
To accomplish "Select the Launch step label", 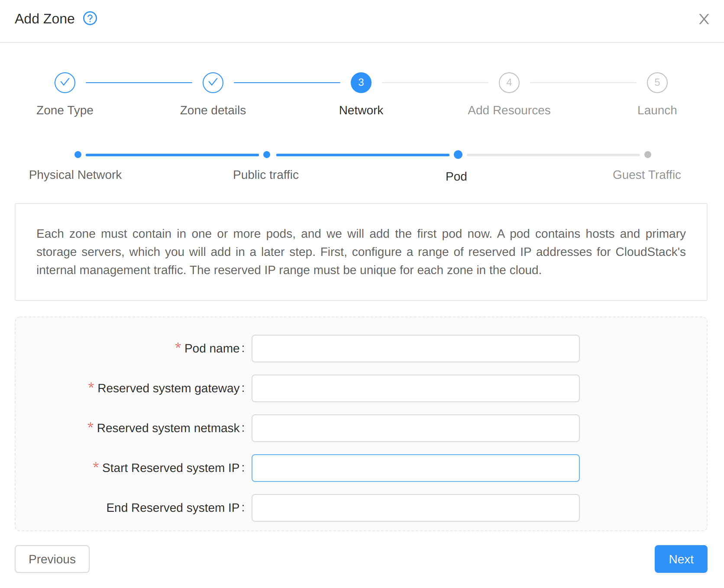I will (657, 110).
